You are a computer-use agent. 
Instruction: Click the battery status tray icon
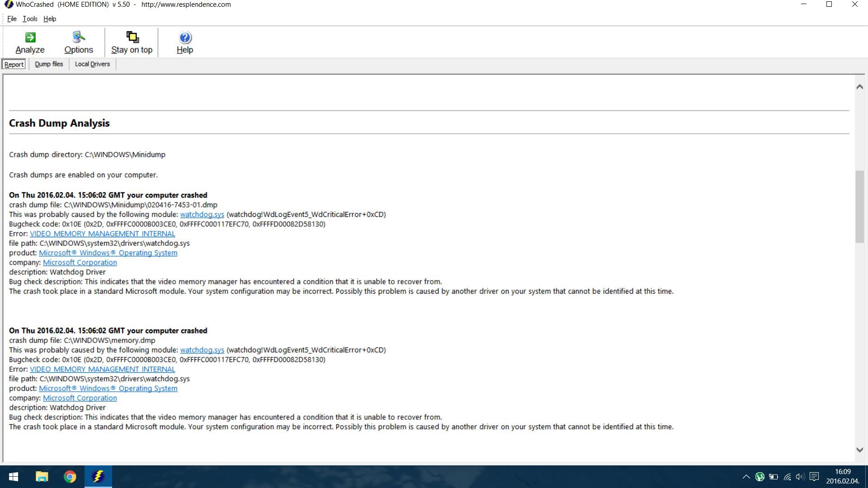774,477
